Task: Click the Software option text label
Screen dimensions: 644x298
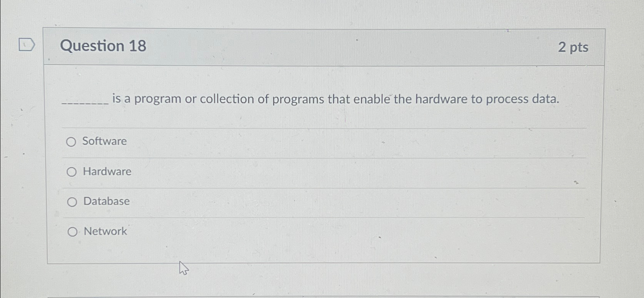Action: click(x=104, y=141)
